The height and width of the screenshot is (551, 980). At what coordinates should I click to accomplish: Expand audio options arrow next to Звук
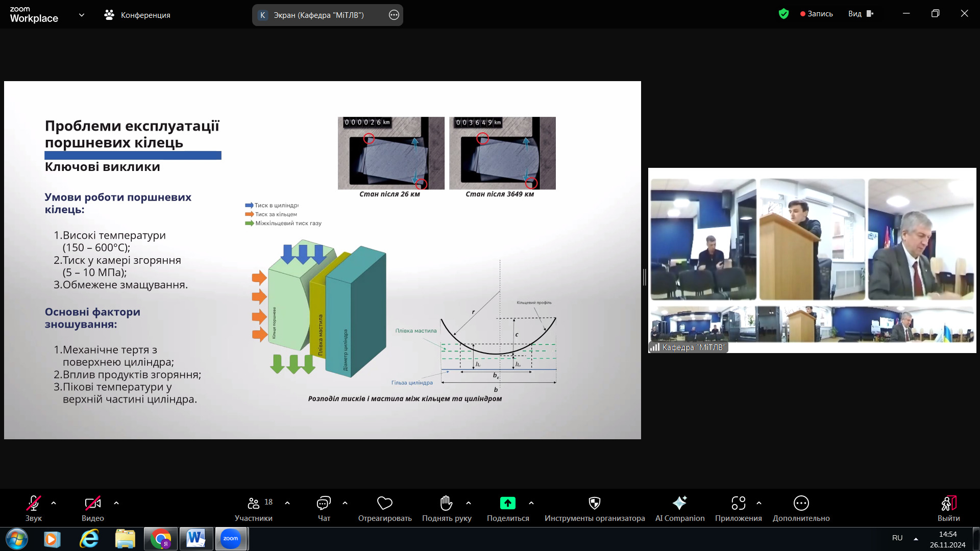[54, 503]
